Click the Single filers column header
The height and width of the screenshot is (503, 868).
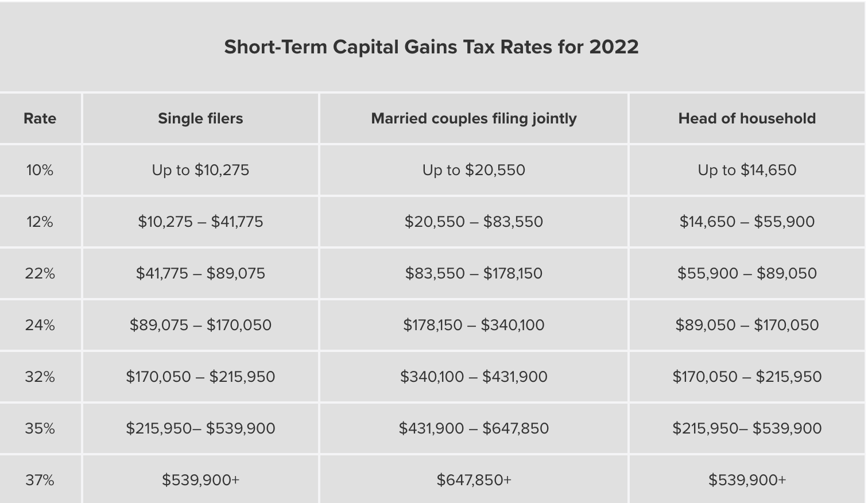pos(200,118)
